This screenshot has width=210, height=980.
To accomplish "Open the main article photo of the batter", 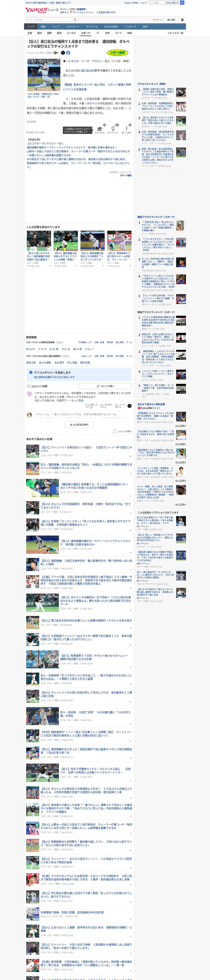I will point(44,75).
